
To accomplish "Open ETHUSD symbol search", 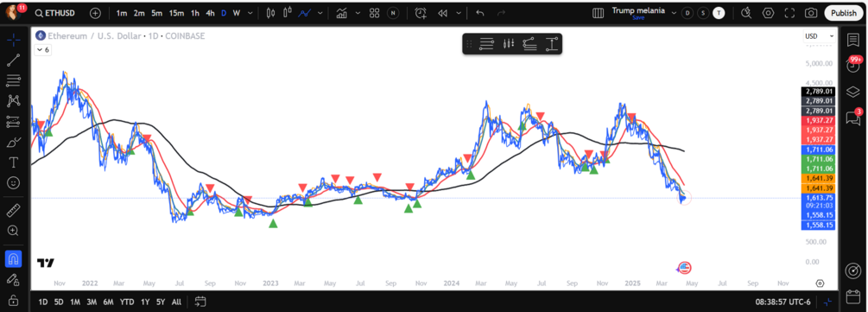I will click(54, 13).
